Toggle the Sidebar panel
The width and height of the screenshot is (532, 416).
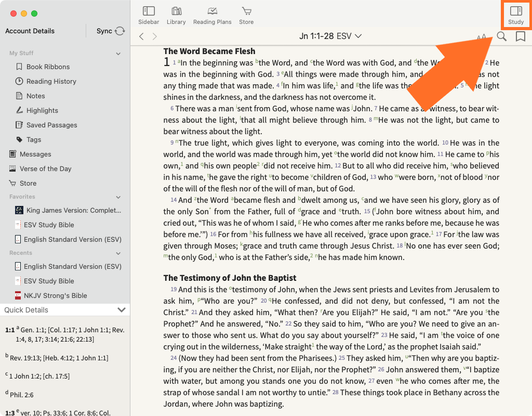tap(149, 15)
